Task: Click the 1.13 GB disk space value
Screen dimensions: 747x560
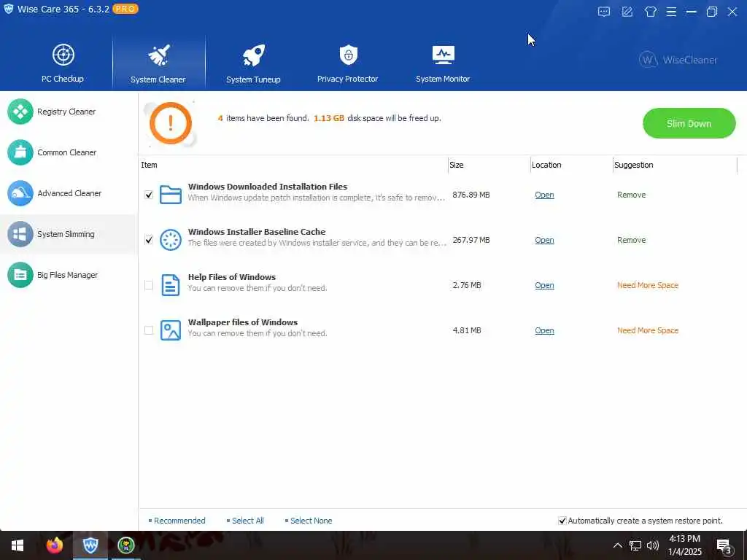Action: point(329,118)
